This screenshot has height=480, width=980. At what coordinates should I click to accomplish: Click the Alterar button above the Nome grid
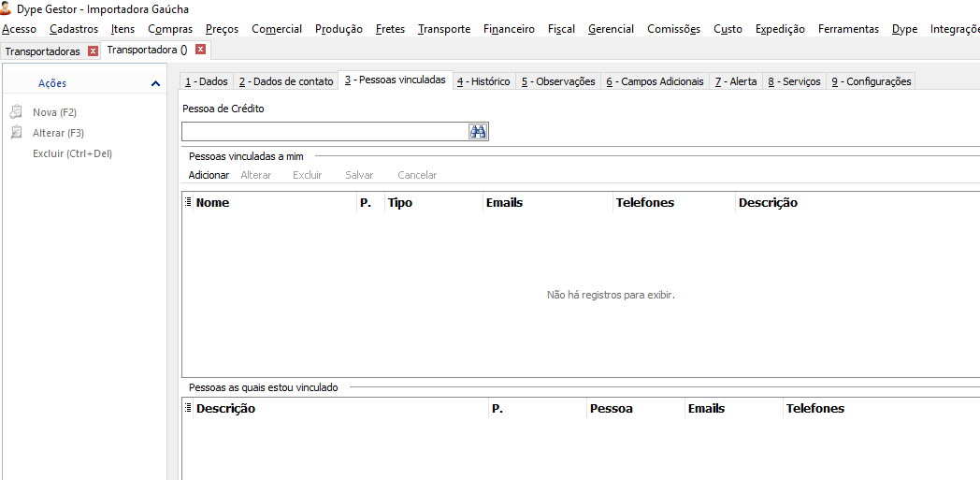click(x=255, y=175)
